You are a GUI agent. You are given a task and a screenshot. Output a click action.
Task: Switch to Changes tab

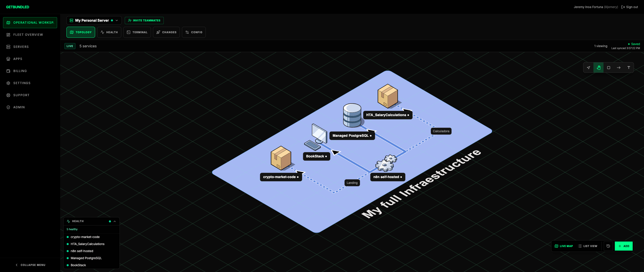(166, 32)
